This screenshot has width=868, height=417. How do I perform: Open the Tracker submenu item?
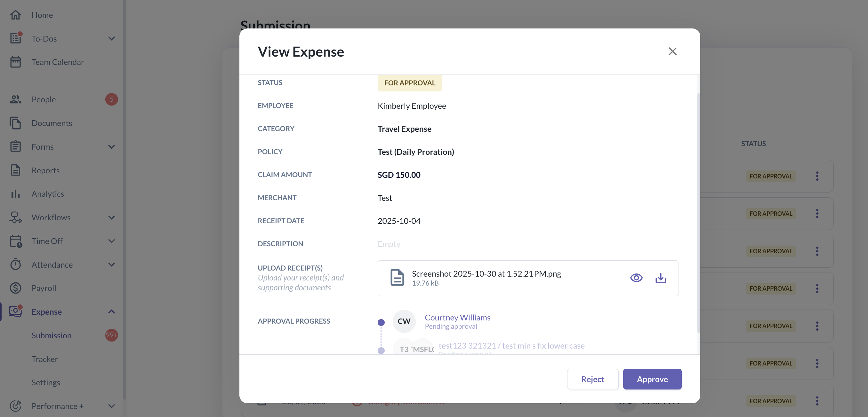tap(45, 359)
